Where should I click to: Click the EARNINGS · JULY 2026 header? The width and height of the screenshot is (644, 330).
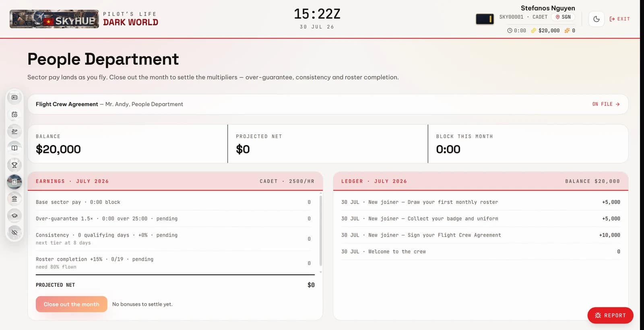[72, 181]
